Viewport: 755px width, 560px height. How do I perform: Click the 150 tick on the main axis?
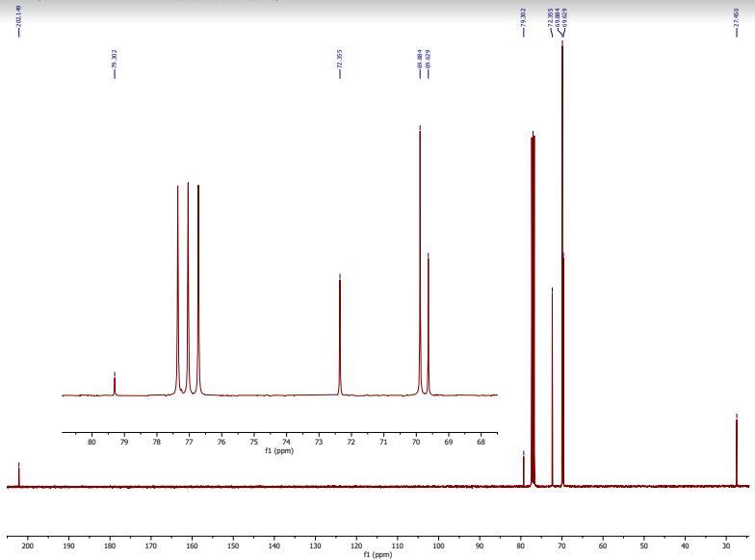[233, 547]
